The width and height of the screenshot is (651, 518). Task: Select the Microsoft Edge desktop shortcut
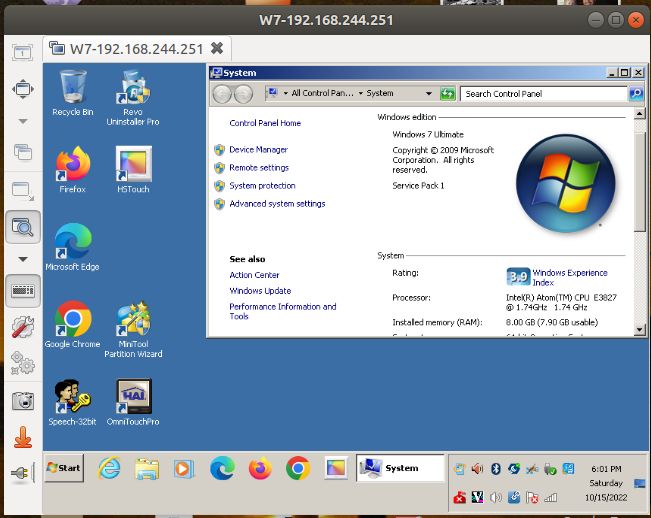(x=73, y=247)
